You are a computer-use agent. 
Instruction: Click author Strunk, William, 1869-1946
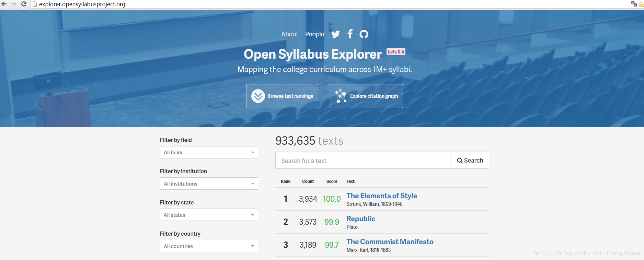tap(375, 204)
